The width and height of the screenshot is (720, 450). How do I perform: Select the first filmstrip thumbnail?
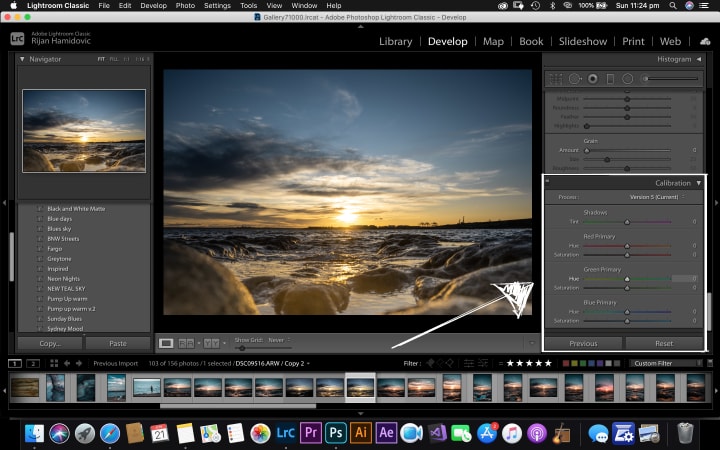(x=25, y=387)
